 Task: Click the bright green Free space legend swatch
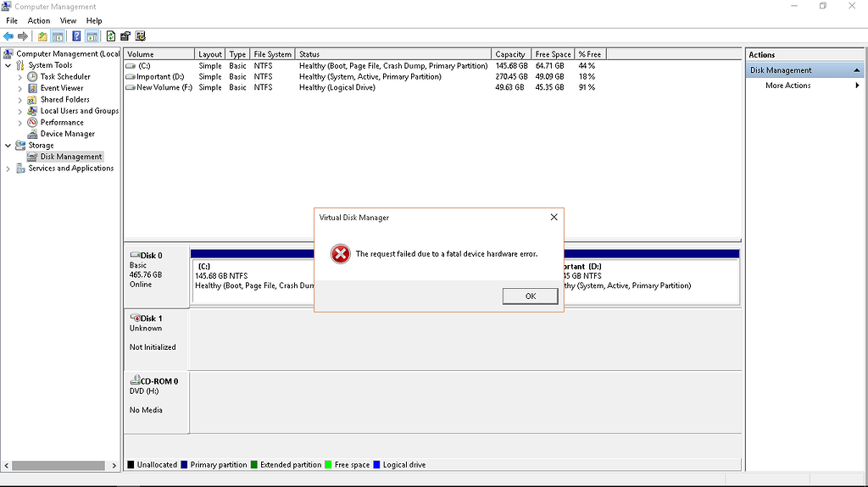point(328,465)
